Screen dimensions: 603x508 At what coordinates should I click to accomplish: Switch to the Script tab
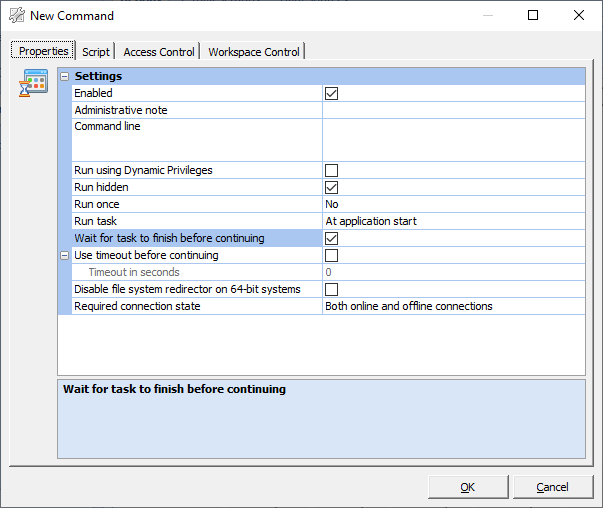(96, 52)
